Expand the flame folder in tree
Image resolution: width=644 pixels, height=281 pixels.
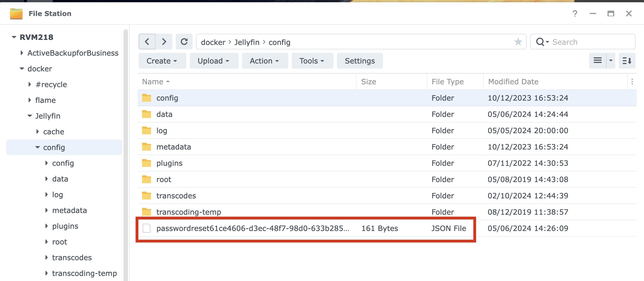click(30, 100)
